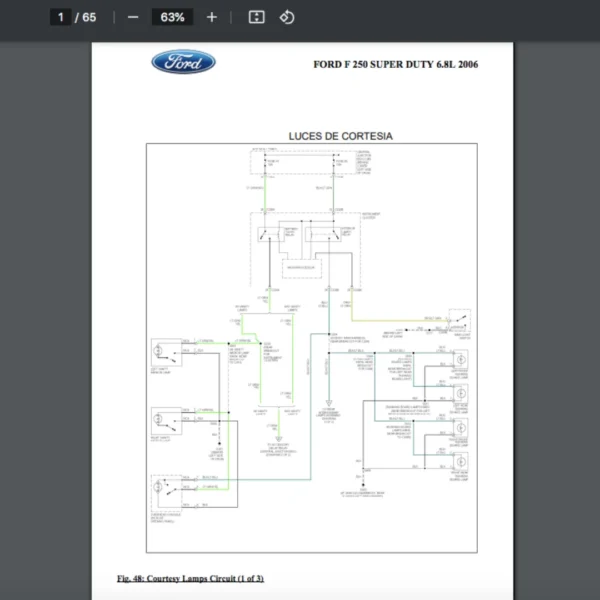Click the FORD F 250 SUPER DUTY title
600x600 pixels.
coord(395,64)
